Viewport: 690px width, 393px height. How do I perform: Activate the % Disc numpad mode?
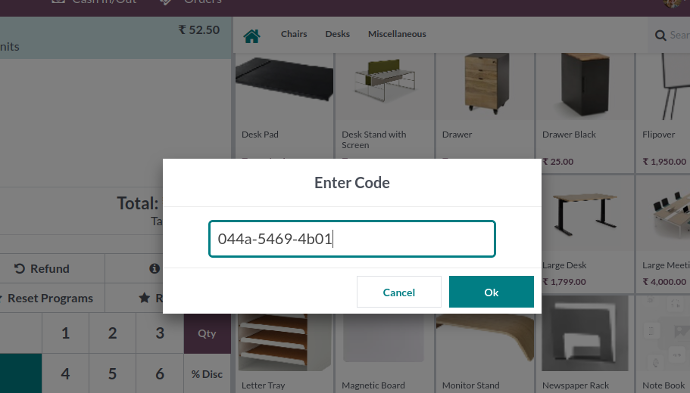(x=207, y=374)
